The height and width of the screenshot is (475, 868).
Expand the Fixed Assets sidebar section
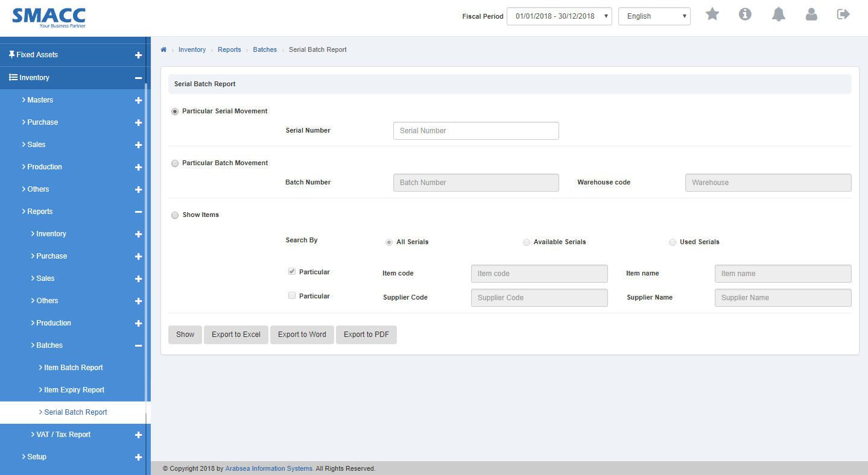(x=138, y=55)
